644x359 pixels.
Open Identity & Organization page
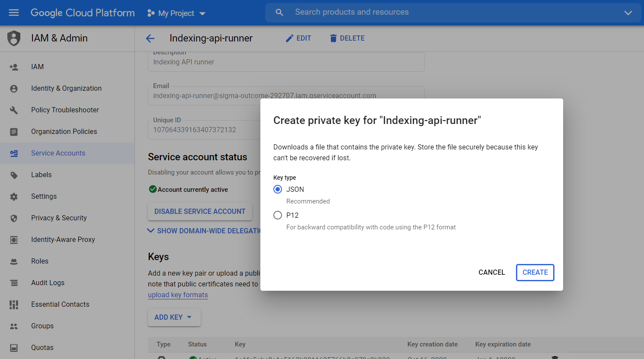coord(66,88)
